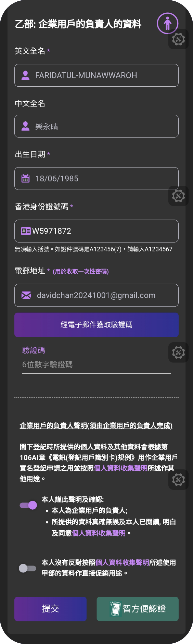Click the 6位數字驗證碼 input field
The width and height of the screenshot is (193, 644).
pyautogui.click(x=96, y=364)
